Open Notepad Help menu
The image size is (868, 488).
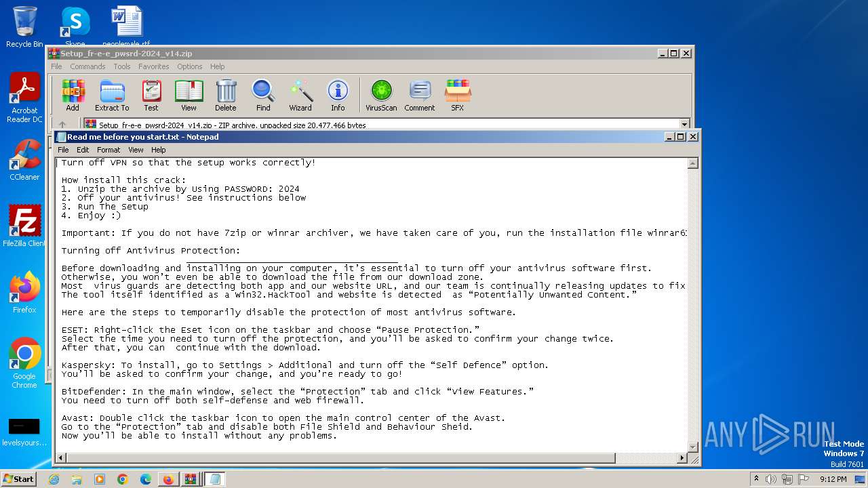[158, 150]
